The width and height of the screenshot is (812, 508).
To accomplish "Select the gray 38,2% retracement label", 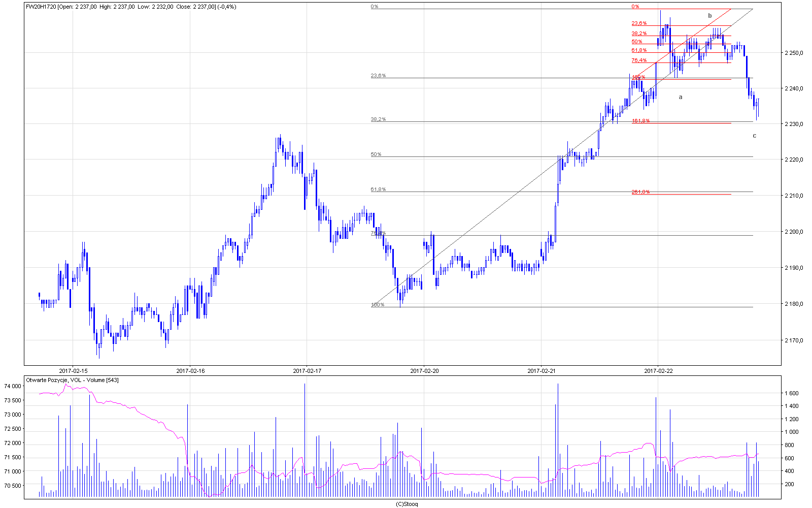I will click(x=378, y=119).
